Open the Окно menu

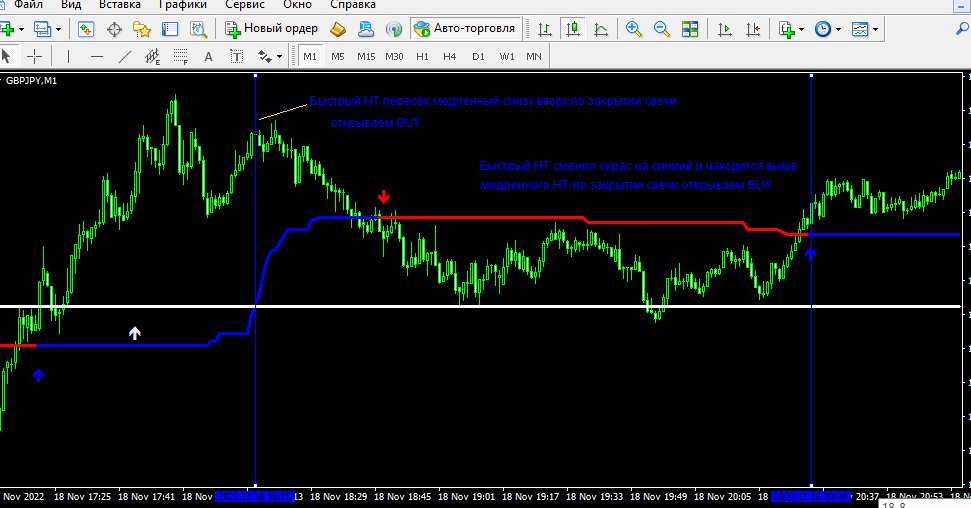tap(297, 4)
